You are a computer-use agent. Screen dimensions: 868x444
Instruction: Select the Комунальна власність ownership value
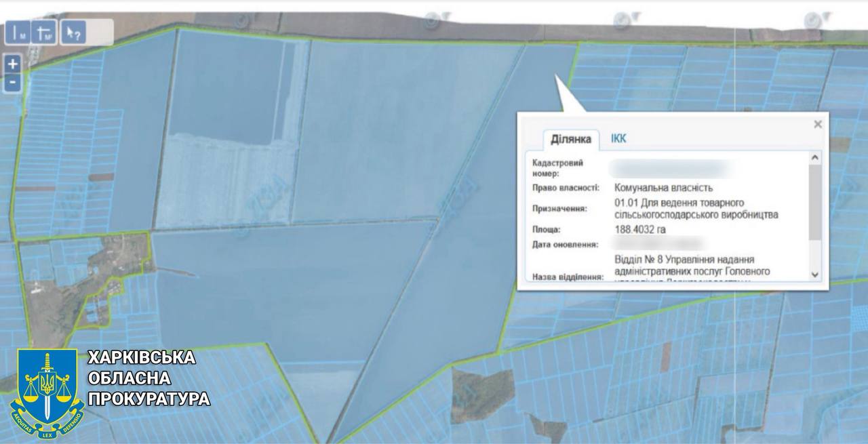(663, 188)
